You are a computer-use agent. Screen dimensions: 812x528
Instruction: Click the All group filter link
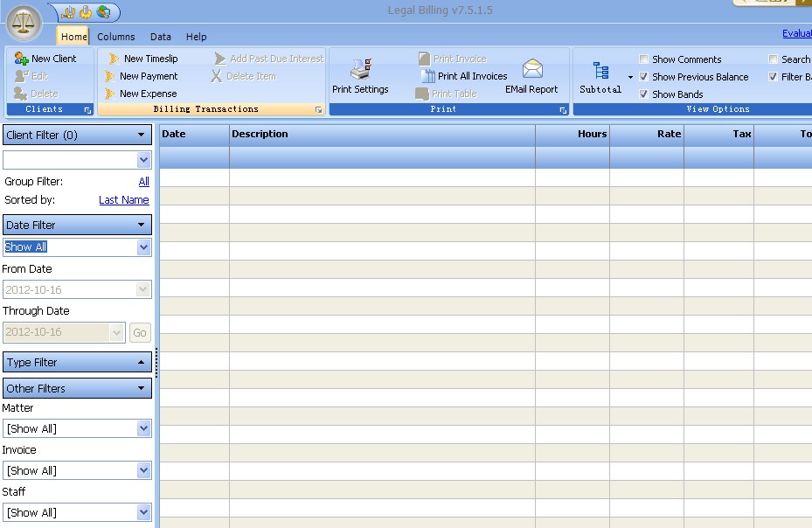point(143,182)
